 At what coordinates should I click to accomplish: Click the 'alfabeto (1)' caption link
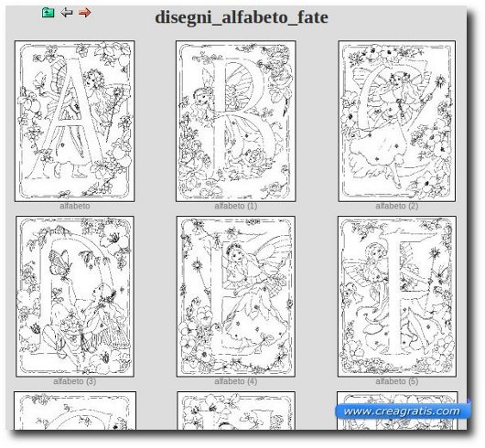(236, 206)
